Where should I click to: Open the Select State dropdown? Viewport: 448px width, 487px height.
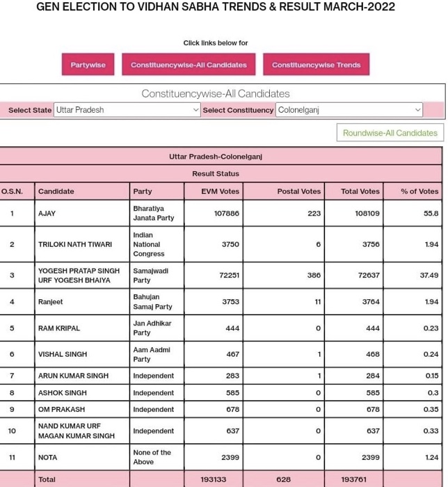(127, 110)
